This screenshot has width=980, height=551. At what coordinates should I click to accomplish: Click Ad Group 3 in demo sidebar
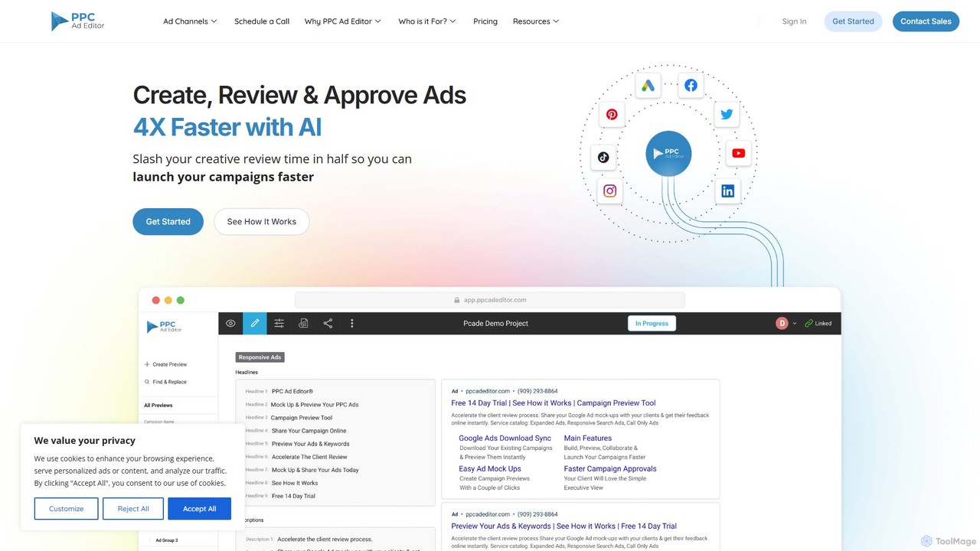pos(167,540)
